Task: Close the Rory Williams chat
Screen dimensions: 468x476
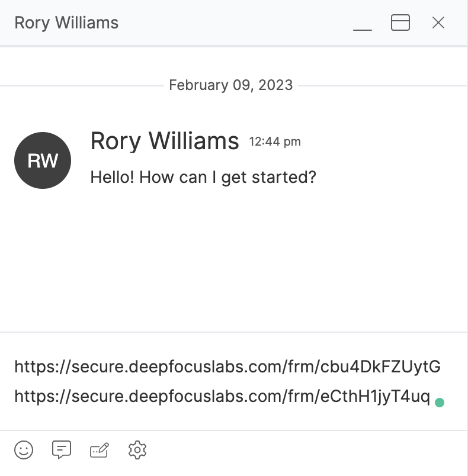Action: [438, 22]
